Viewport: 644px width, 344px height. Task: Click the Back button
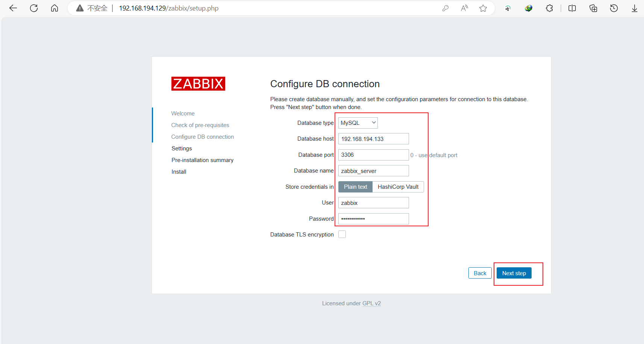(x=480, y=273)
